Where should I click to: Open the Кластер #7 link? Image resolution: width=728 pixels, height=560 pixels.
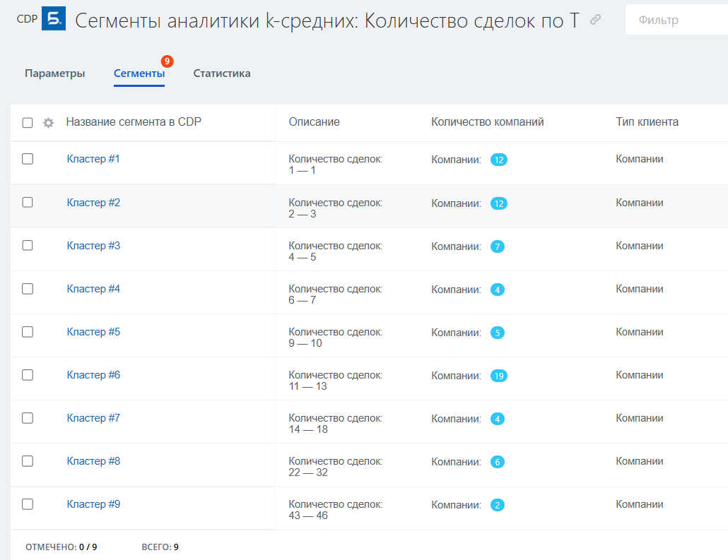tap(93, 418)
